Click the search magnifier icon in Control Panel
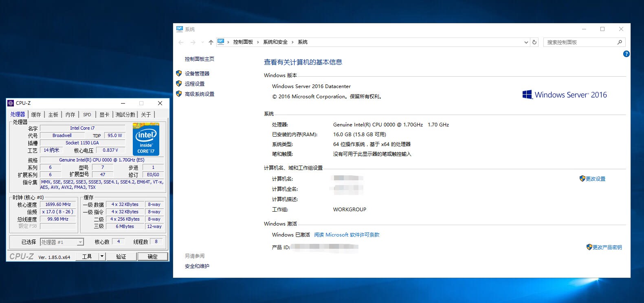Viewport: 644px width, 303px height. pos(620,42)
